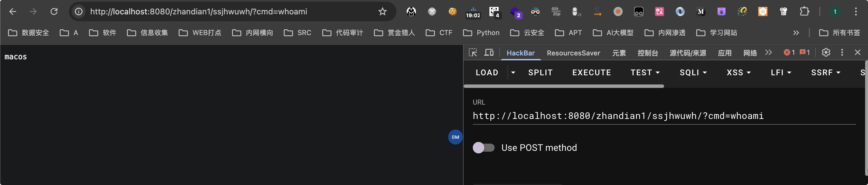The image size is (868, 185).
Task: Expand the LOAD dropdown arrow
Action: coord(513,72)
